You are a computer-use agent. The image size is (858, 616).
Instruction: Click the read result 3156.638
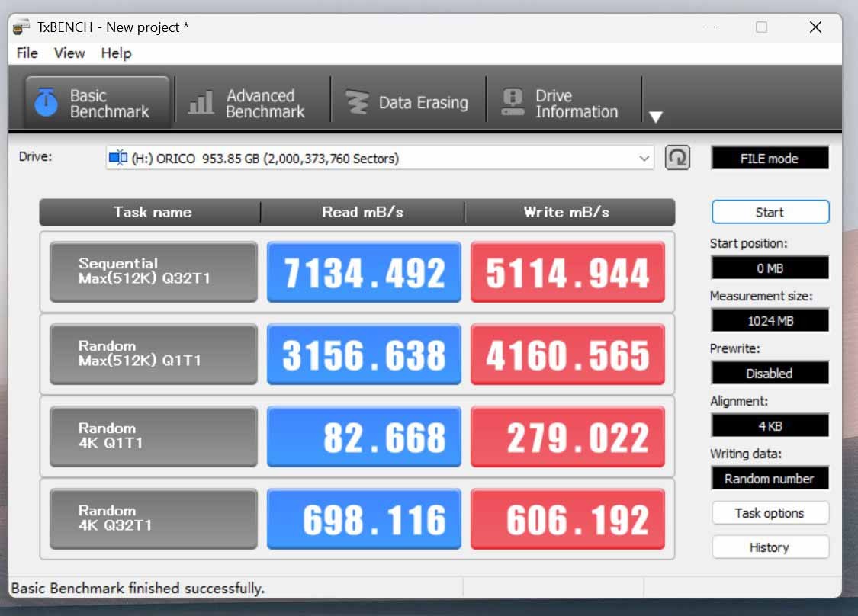click(x=364, y=354)
